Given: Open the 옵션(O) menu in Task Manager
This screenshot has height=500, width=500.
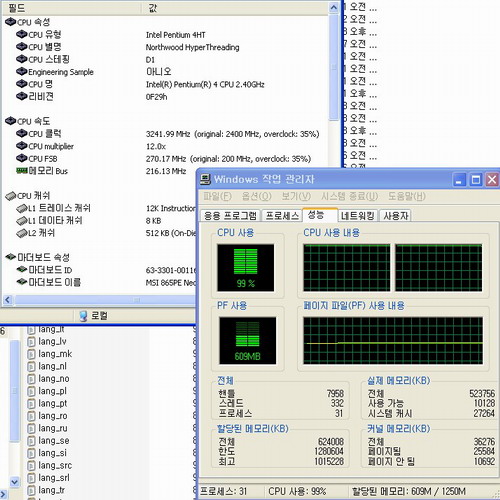Looking at the screenshot, I should click(x=256, y=196).
